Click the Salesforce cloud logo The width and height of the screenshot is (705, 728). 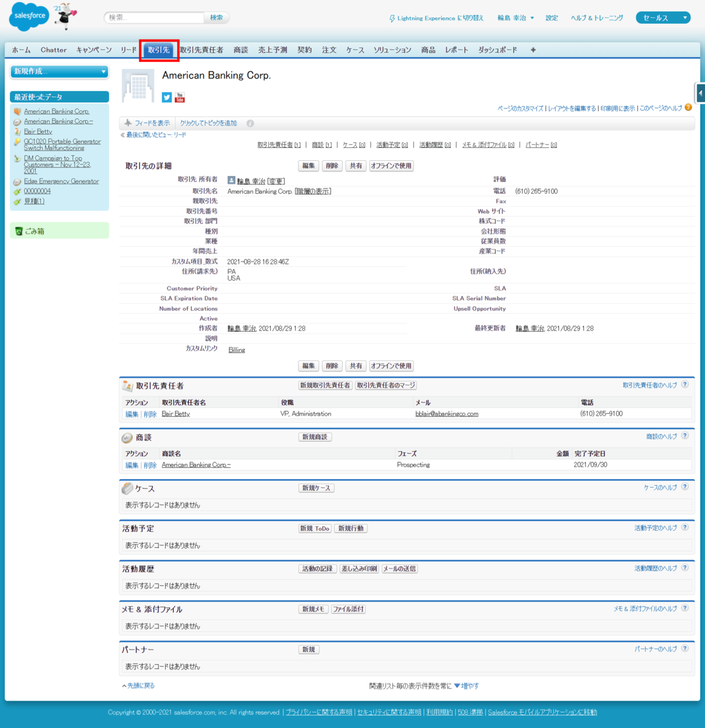28,17
